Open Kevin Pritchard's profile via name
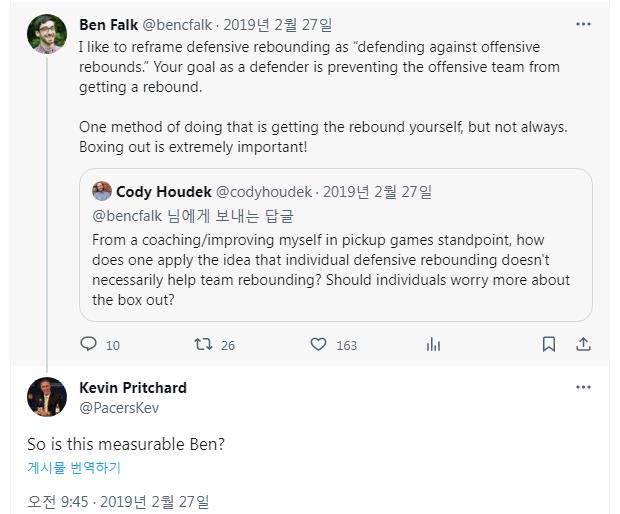This screenshot has height=514, width=620. click(x=133, y=388)
